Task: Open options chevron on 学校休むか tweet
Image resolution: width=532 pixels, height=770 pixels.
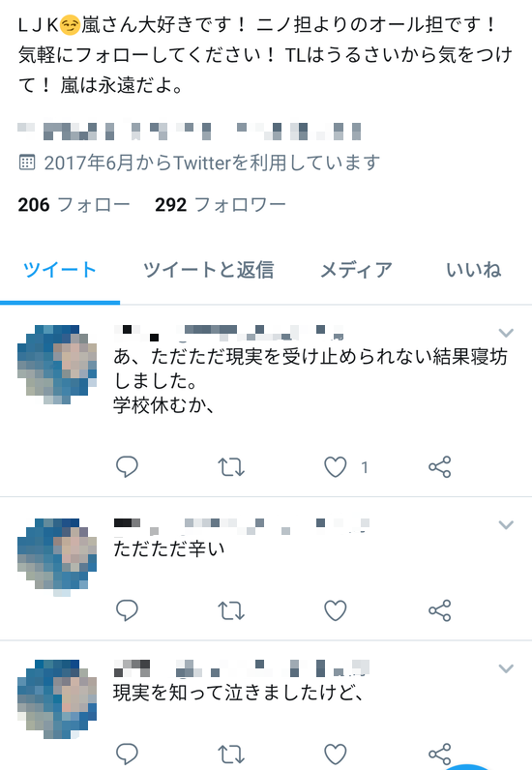Action: pos(506,333)
